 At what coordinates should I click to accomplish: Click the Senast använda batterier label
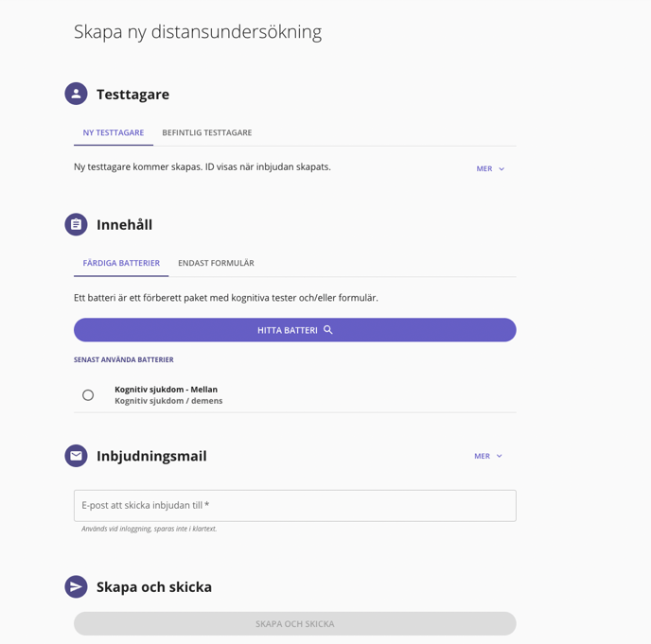(124, 359)
